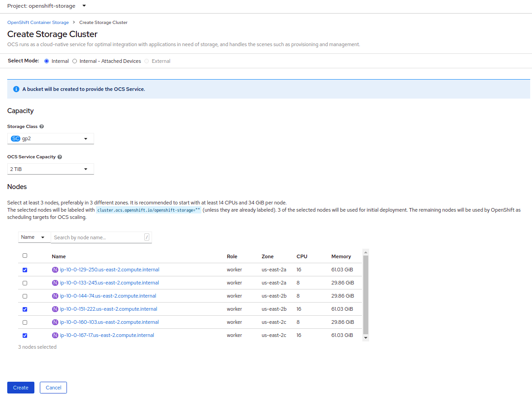The width and height of the screenshot is (532, 398).
Task: Uncheck node ip-10-0-167-17 checkbox
Action: (25, 336)
